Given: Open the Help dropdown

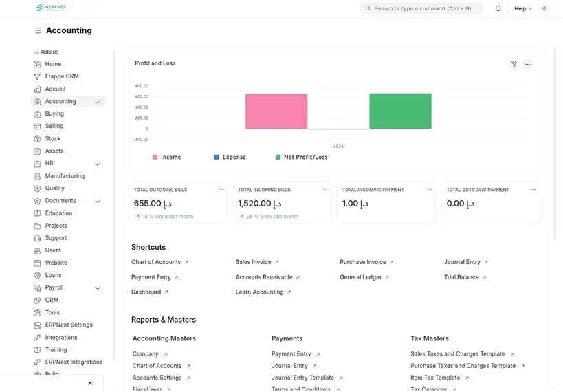Looking at the screenshot, I should point(522,8).
